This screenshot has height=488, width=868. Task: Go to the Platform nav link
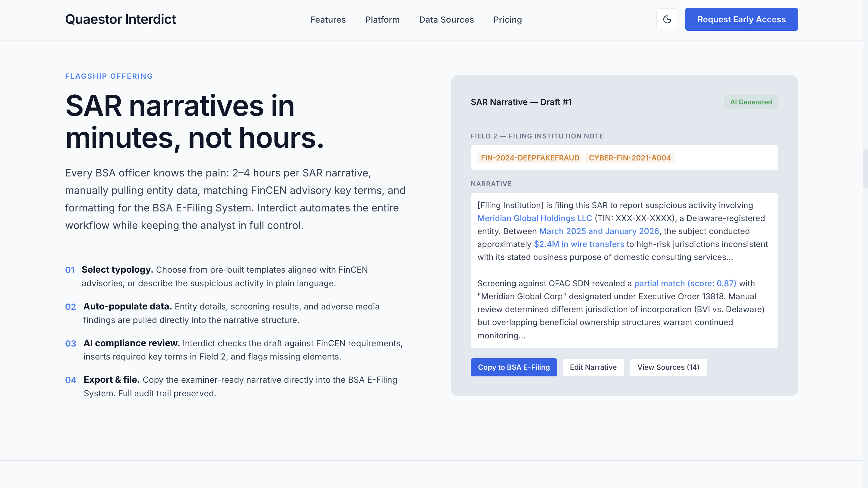(x=382, y=20)
